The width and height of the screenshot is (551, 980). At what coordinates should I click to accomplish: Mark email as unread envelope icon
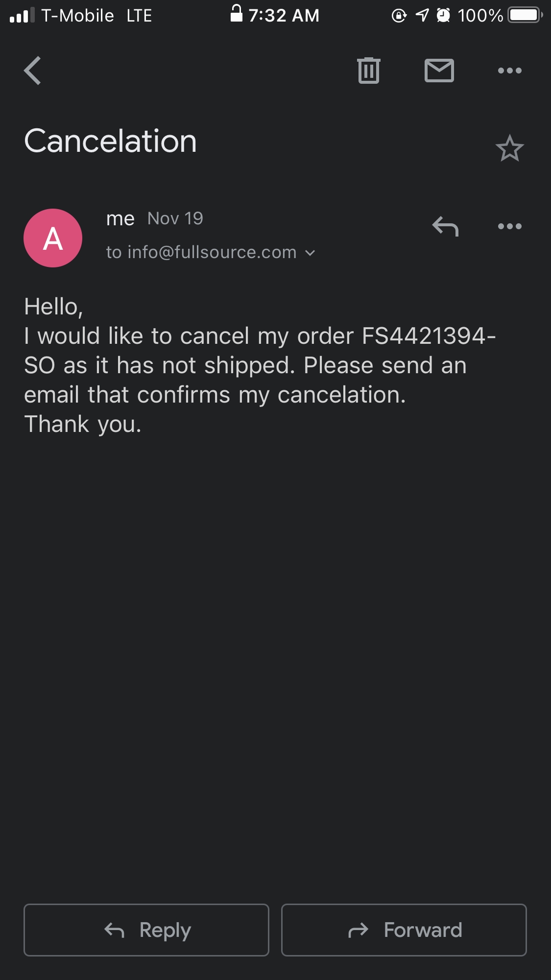point(439,71)
